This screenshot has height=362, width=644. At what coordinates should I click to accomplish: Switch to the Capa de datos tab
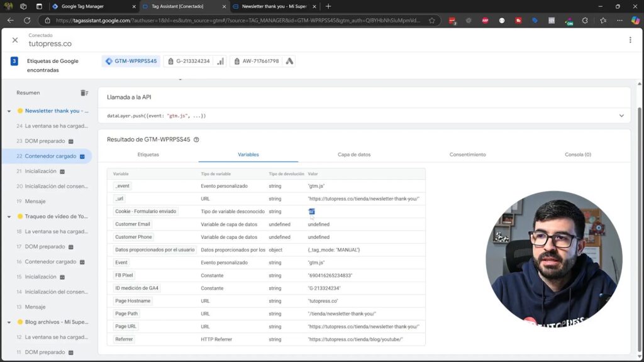tap(354, 155)
